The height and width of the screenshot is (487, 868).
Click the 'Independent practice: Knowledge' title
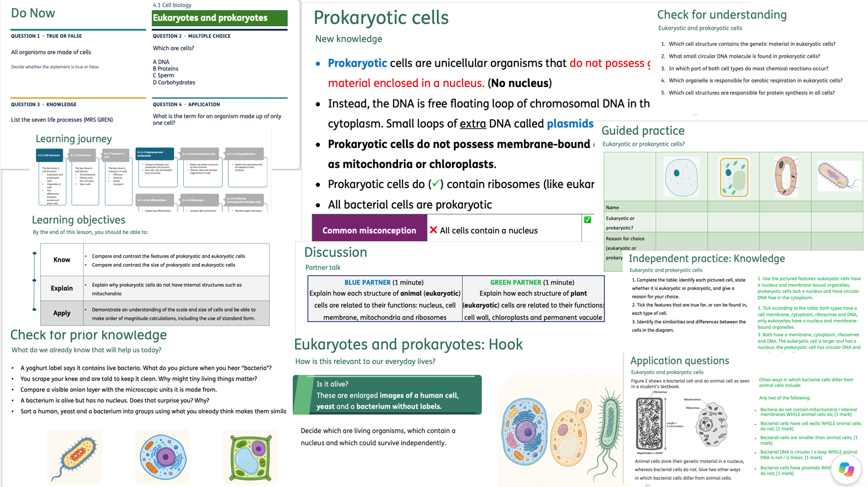point(707,259)
